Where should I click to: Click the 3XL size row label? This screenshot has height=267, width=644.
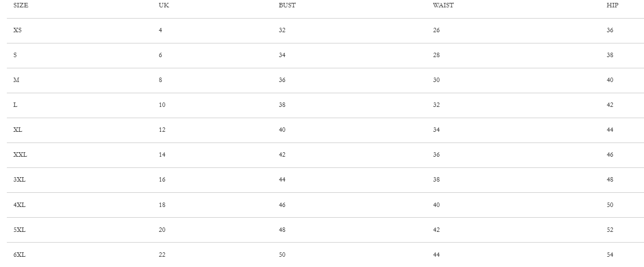point(19,180)
